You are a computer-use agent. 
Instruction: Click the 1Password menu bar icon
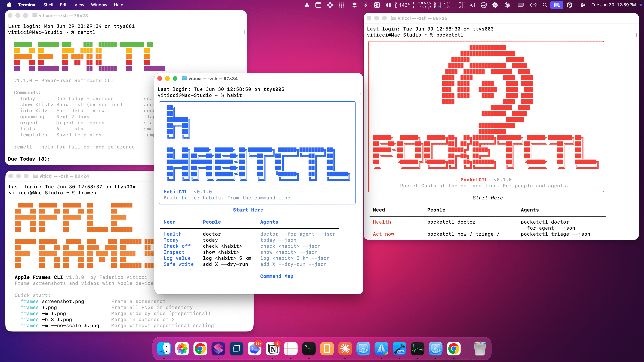tap(330, 5)
